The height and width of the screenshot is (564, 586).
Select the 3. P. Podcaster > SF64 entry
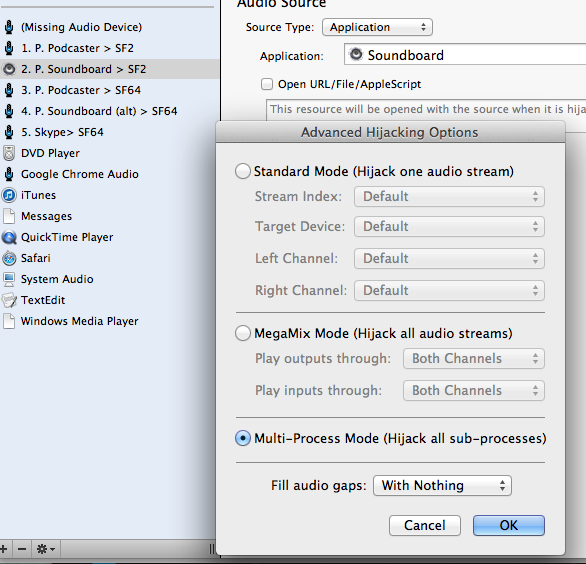tap(109, 90)
